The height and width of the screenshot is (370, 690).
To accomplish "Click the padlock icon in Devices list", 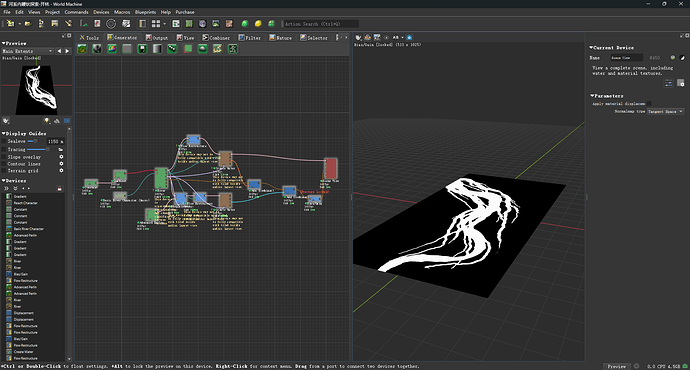I will (x=59, y=188).
